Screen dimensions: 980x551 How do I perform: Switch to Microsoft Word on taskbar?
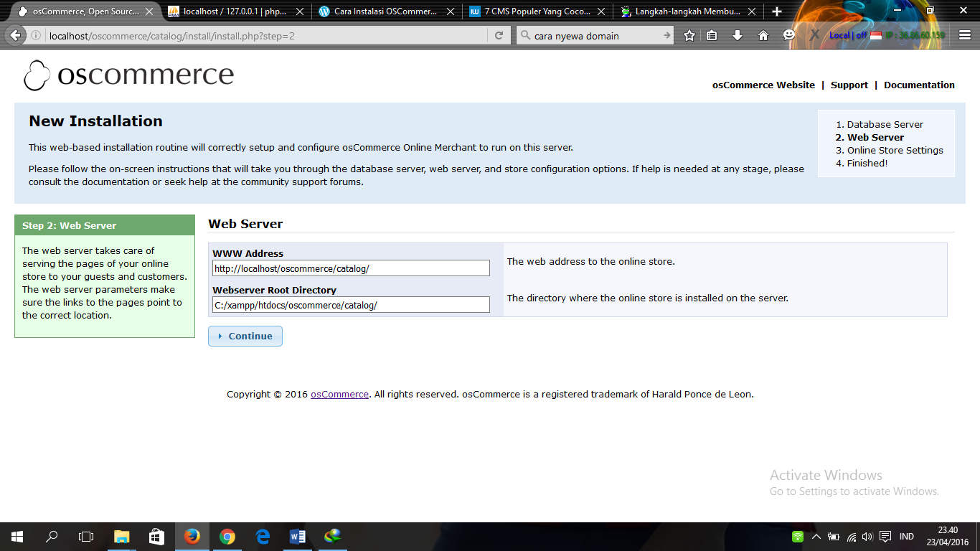point(297,537)
